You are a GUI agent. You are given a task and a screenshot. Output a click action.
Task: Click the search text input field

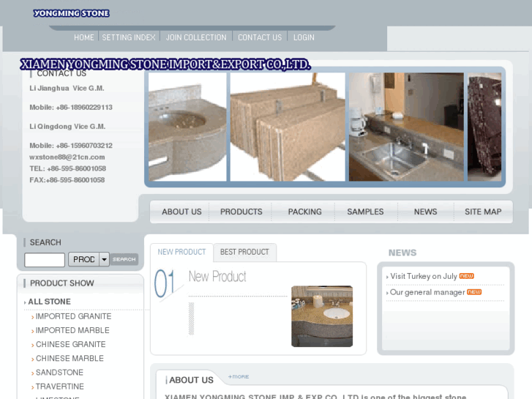click(45, 260)
